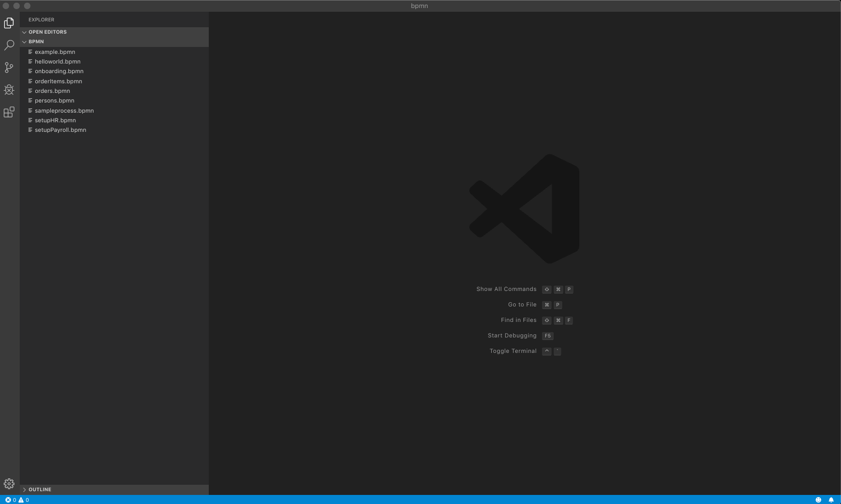Image resolution: width=841 pixels, height=504 pixels.
Task: Click the Manage gear icon
Action: (x=9, y=484)
